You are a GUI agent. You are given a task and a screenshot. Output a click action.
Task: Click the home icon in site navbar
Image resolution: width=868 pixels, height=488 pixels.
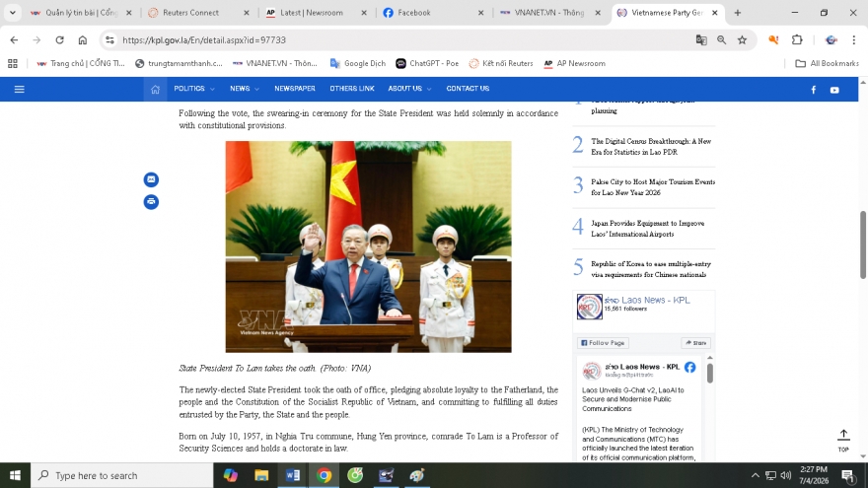155,89
